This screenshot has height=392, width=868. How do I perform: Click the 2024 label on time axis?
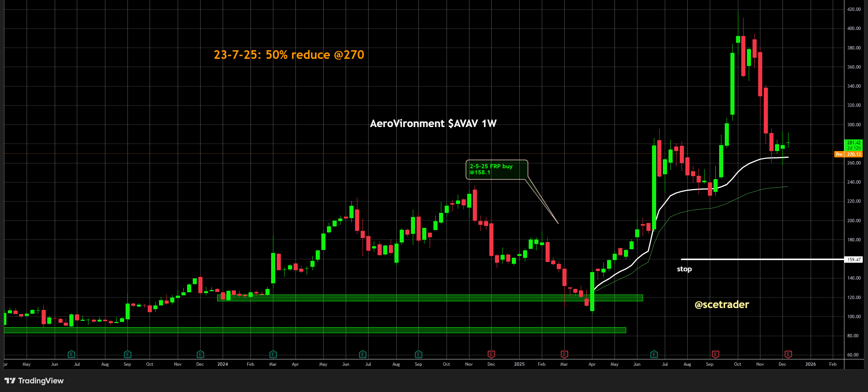[223, 364]
